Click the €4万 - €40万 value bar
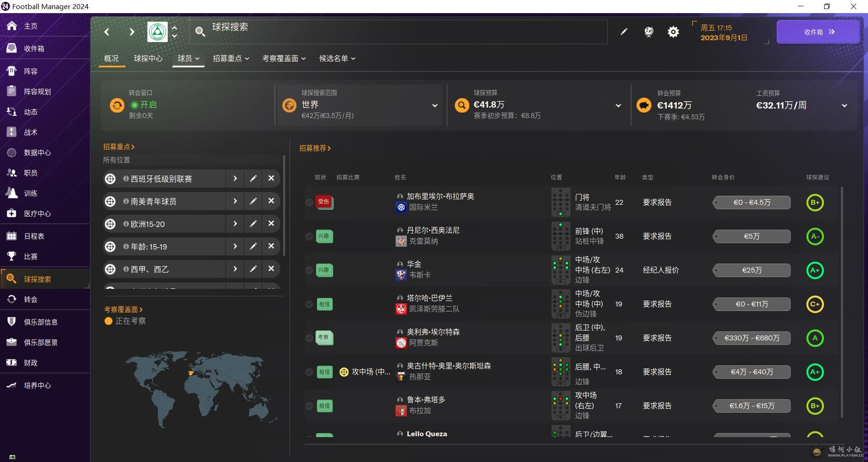 (752, 372)
